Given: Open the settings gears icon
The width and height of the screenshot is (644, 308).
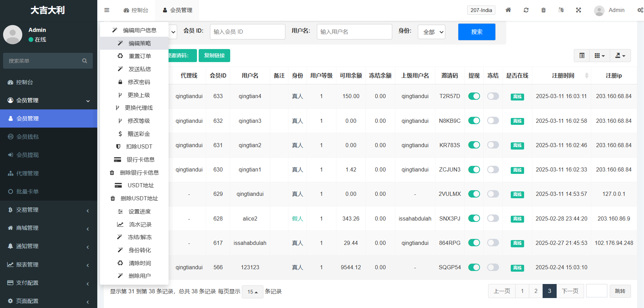Looking at the screenshot, I should 640,10.
